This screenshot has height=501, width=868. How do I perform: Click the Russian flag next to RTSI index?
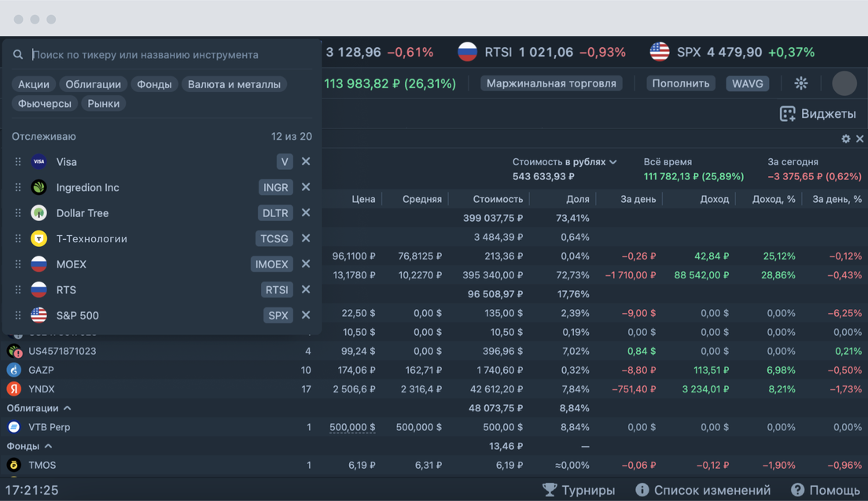467,52
